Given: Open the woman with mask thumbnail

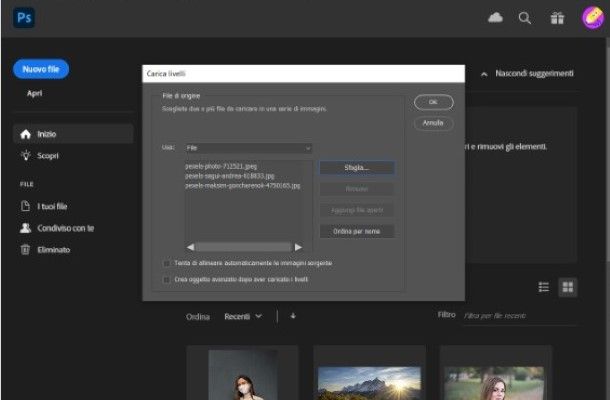Looking at the screenshot, I should [243, 373].
